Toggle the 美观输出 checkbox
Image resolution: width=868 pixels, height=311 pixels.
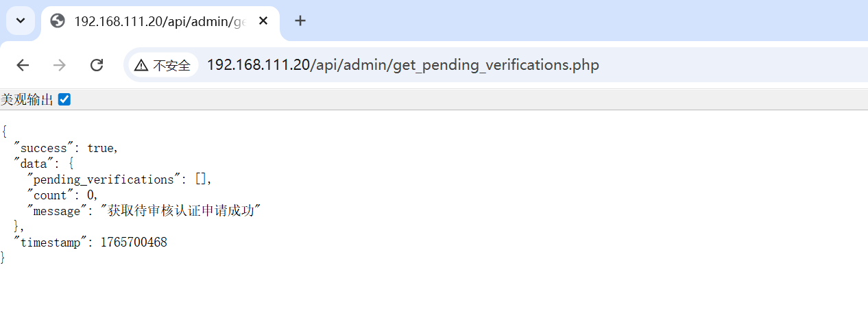pyautogui.click(x=64, y=100)
